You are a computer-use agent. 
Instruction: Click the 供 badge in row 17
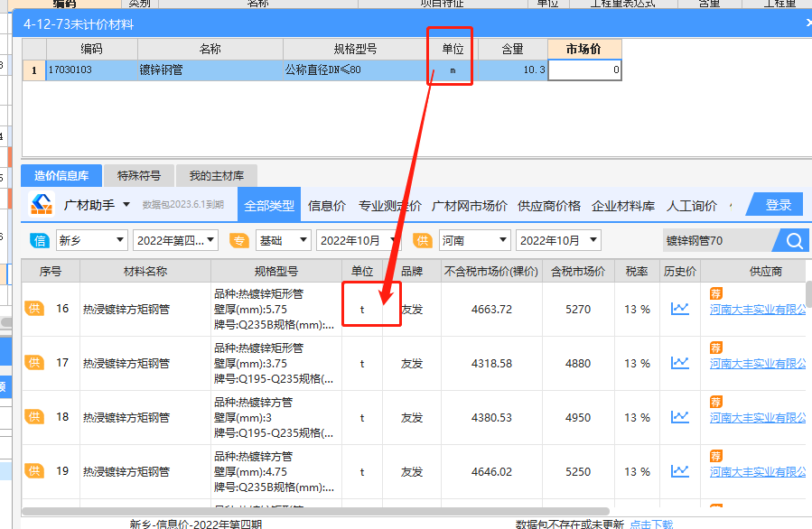[x=34, y=362]
